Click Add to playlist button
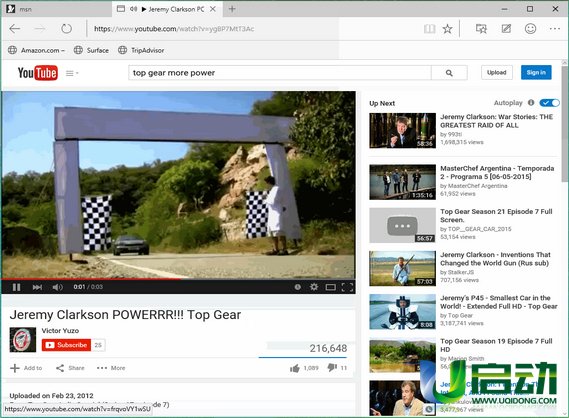The image size is (569, 418). [26, 368]
